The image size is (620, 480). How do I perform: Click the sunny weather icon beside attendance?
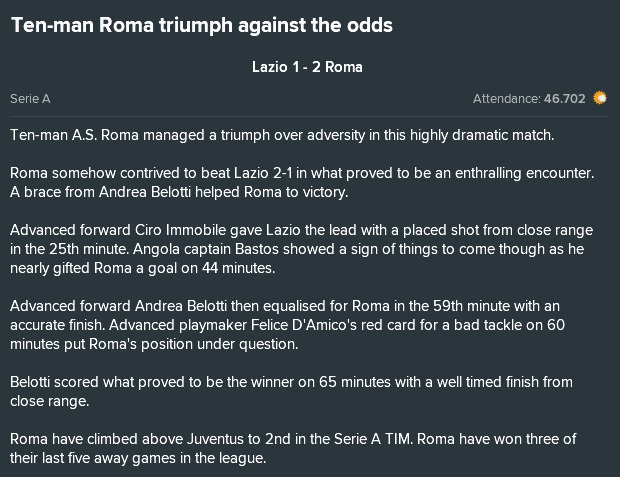tap(599, 98)
